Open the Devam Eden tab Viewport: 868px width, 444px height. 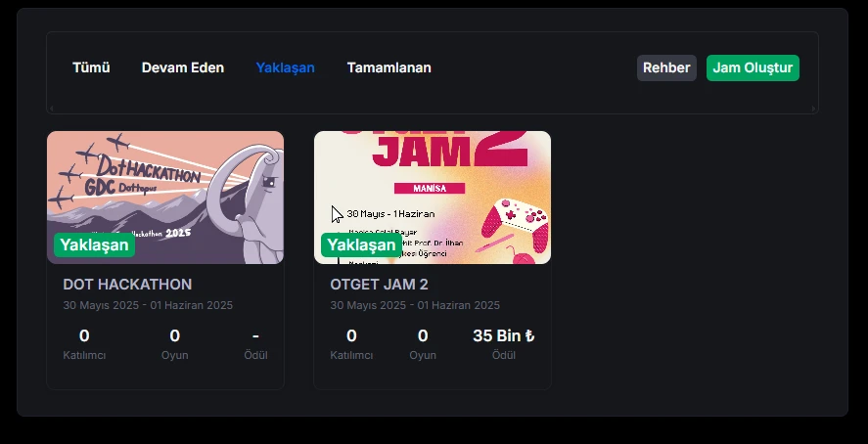(x=183, y=67)
